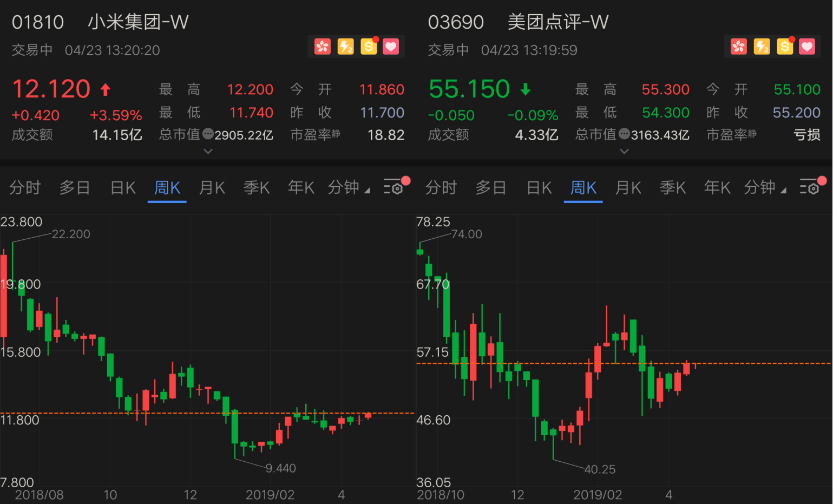833x504 pixels.
Task: Open the 分钟 dropdown in 美团点评-W panel
Action: (x=765, y=187)
